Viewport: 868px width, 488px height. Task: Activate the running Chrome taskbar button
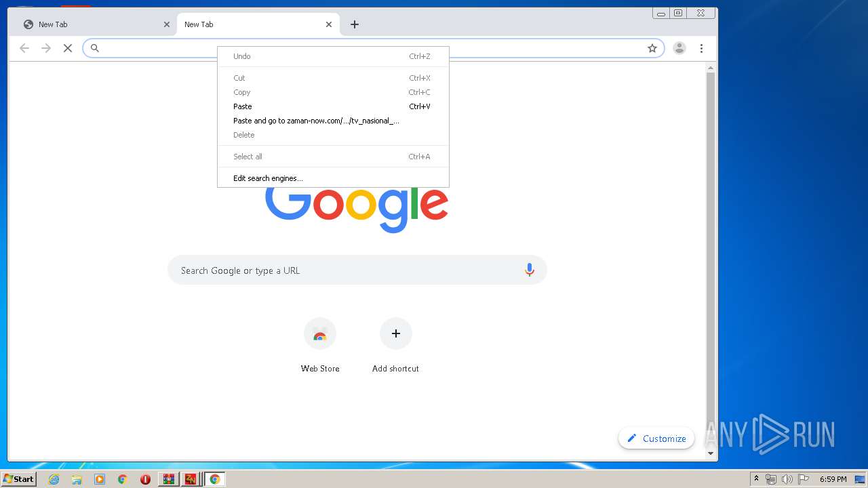click(x=214, y=479)
